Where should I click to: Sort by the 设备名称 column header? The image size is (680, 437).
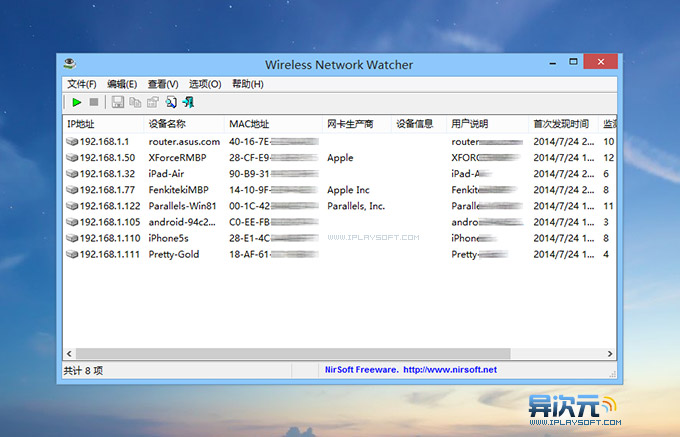click(x=184, y=124)
